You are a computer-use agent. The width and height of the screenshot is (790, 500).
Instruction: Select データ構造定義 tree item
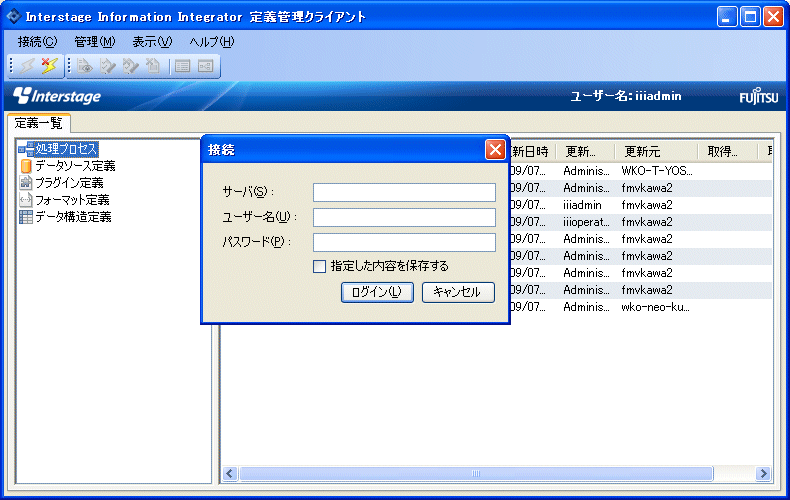[x=73, y=217]
